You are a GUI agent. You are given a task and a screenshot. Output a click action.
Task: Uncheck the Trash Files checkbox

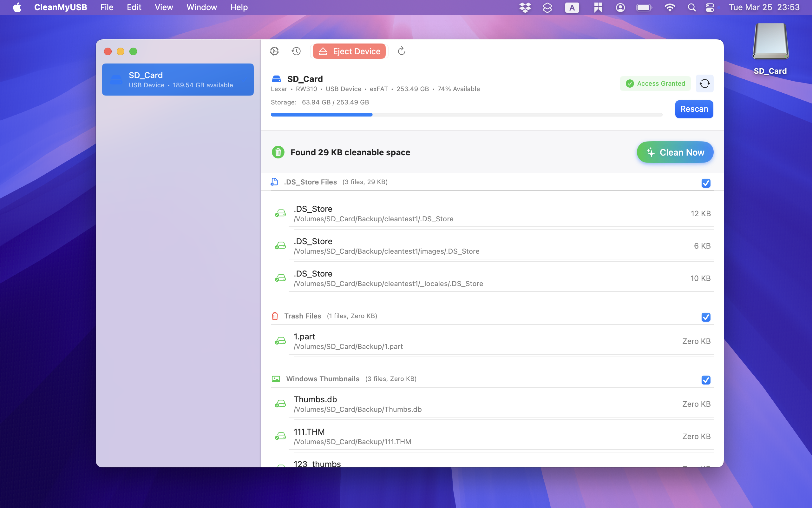[706, 317]
